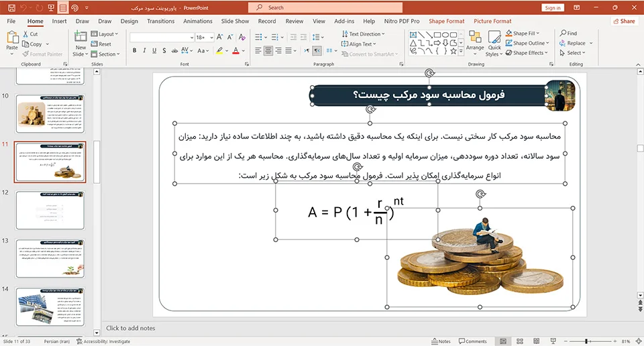Open the font name combo box dropdown
The height and width of the screenshot is (346, 644).
pyautogui.click(x=192, y=38)
